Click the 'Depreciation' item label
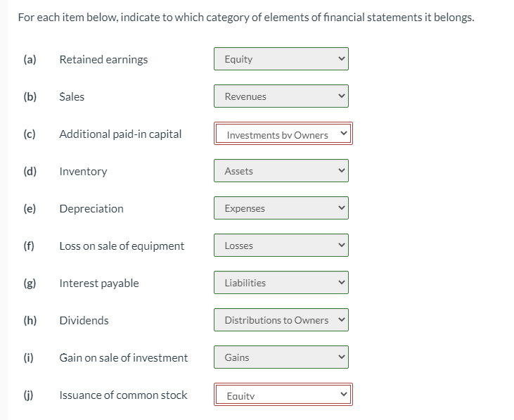 point(91,208)
